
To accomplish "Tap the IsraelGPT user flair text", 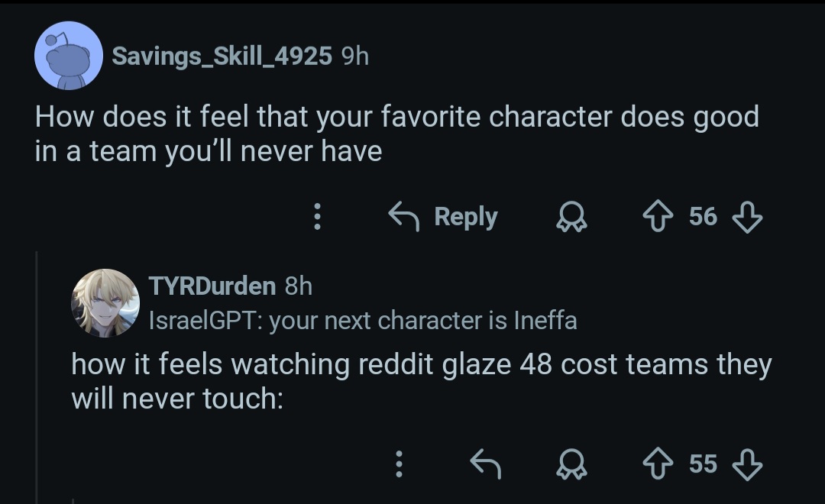I will pos(362,321).
